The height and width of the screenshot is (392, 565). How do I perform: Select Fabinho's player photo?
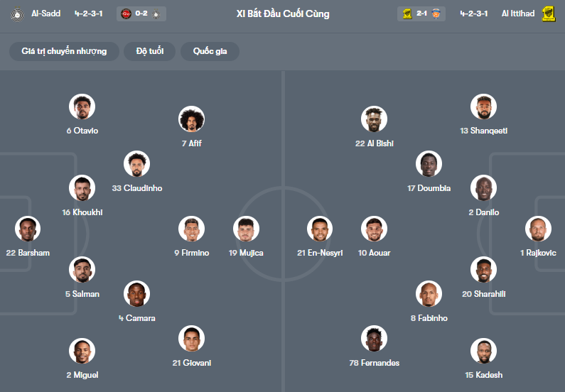429,294
